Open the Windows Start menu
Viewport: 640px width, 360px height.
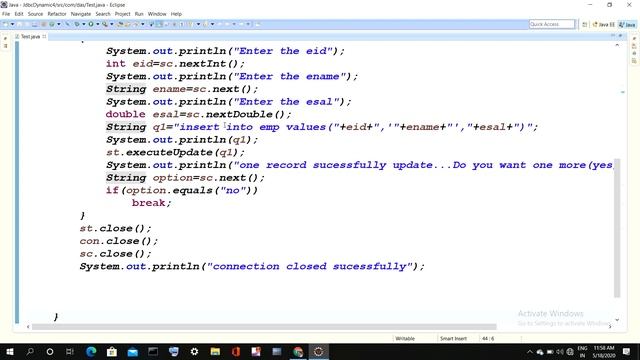9,351
